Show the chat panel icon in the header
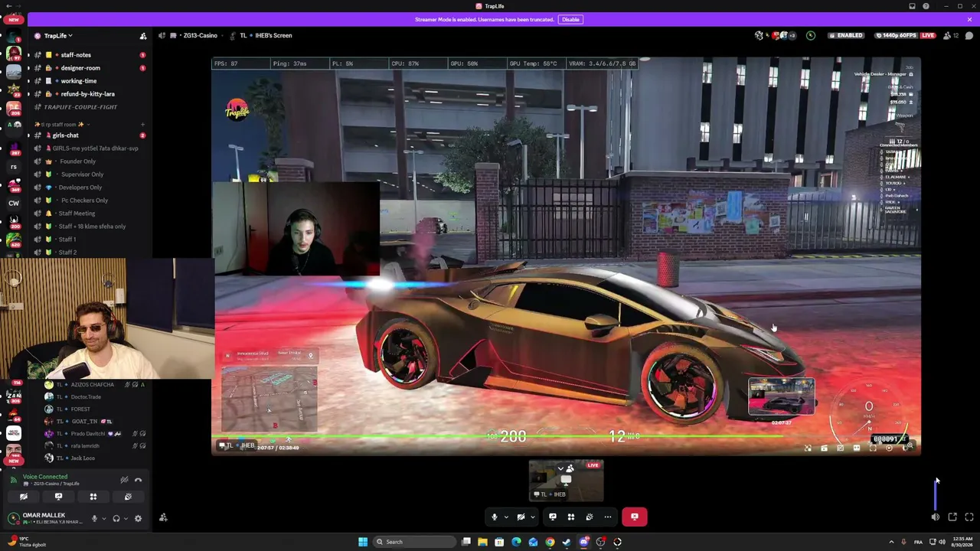This screenshot has width=980, height=551. click(969, 35)
